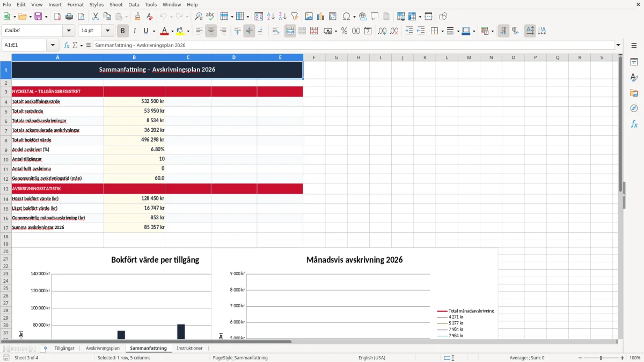The width and height of the screenshot is (644, 362).
Task: Click the Sort icon
Action: [x=259, y=17]
